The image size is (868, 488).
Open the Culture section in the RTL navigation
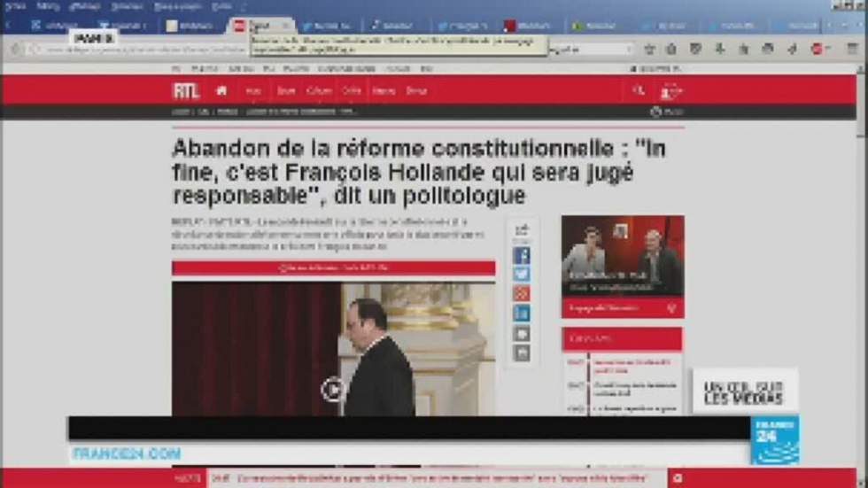pos(319,90)
